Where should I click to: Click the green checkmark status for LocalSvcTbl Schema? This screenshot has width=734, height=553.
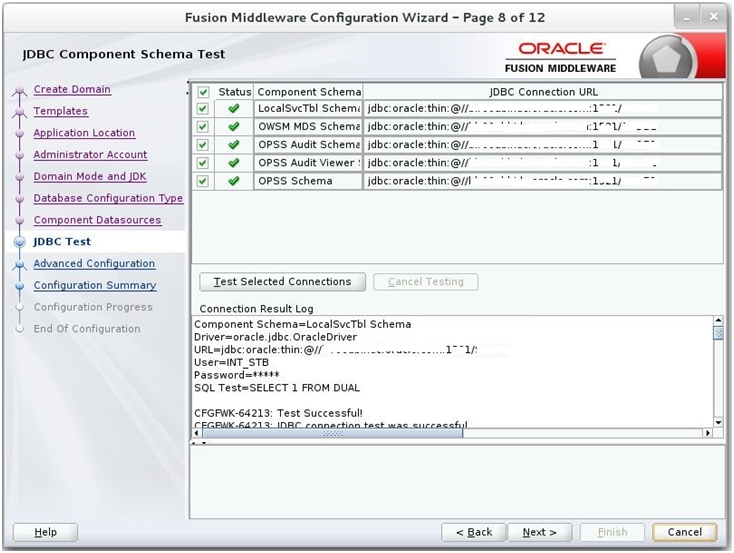coord(234,109)
